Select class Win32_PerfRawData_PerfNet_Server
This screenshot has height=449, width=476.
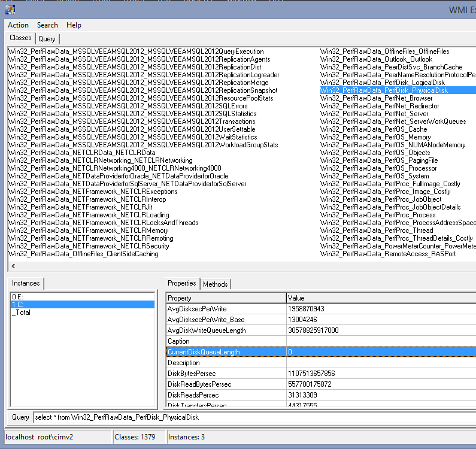click(x=374, y=114)
